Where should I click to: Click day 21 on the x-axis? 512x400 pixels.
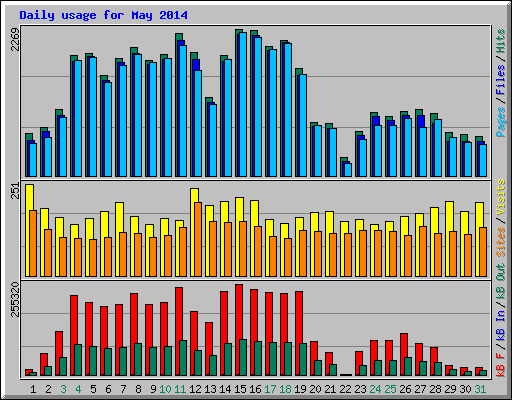[330, 389]
